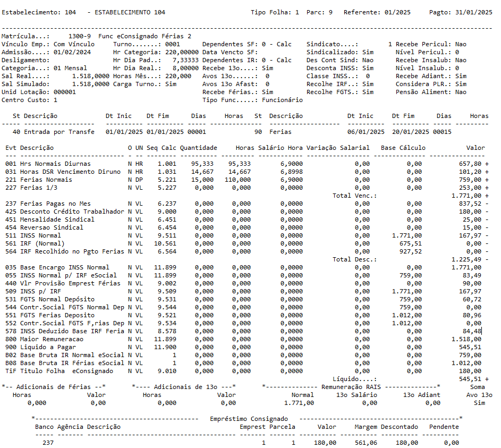Click 'Centro Custo: 1' text
This screenshot has width=501, height=448.
click(x=29, y=100)
